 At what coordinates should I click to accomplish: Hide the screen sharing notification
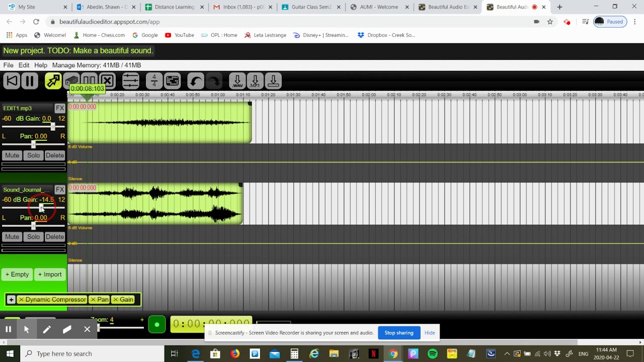click(430, 333)
